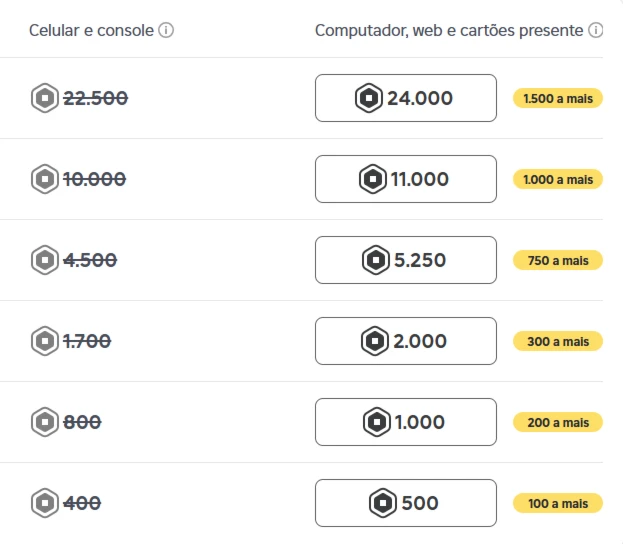Select the 24.000 Robux package
This screenshot has width=623, height=544.
[x=406, y=98]
